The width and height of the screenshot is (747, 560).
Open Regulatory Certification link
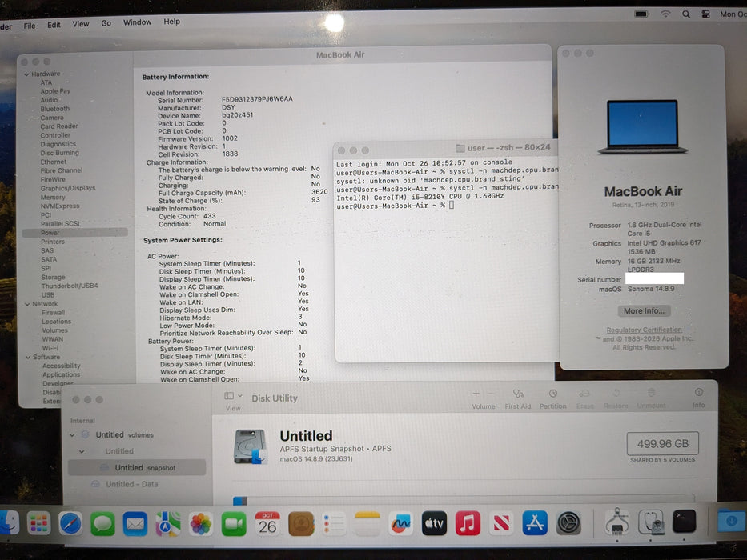tap(644, 330)
